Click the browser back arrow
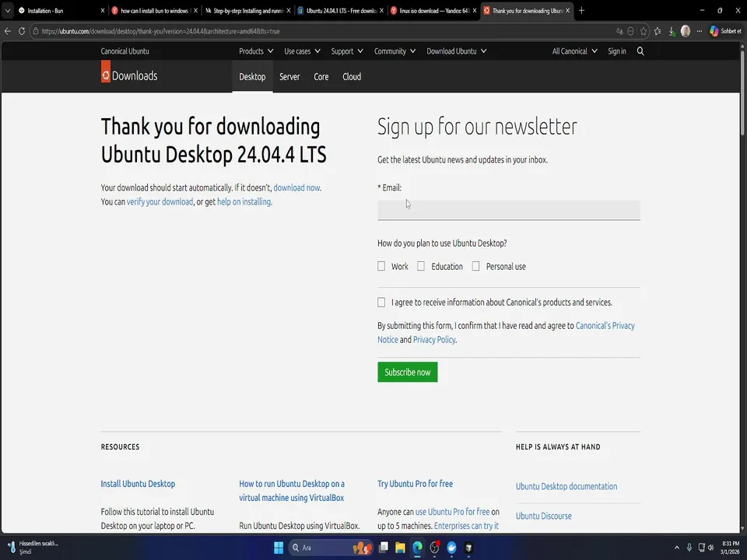 8,31
